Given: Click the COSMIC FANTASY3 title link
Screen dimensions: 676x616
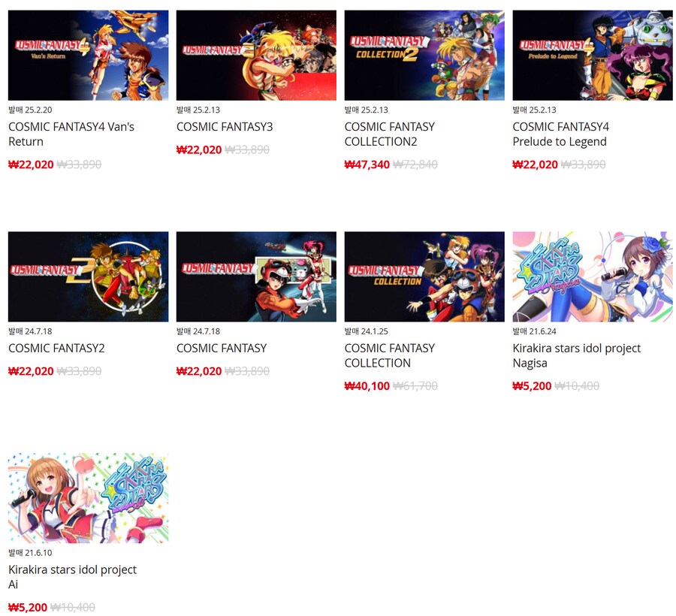Looking at the screenshot, I should pyautogui.click(x=225, y=127).
